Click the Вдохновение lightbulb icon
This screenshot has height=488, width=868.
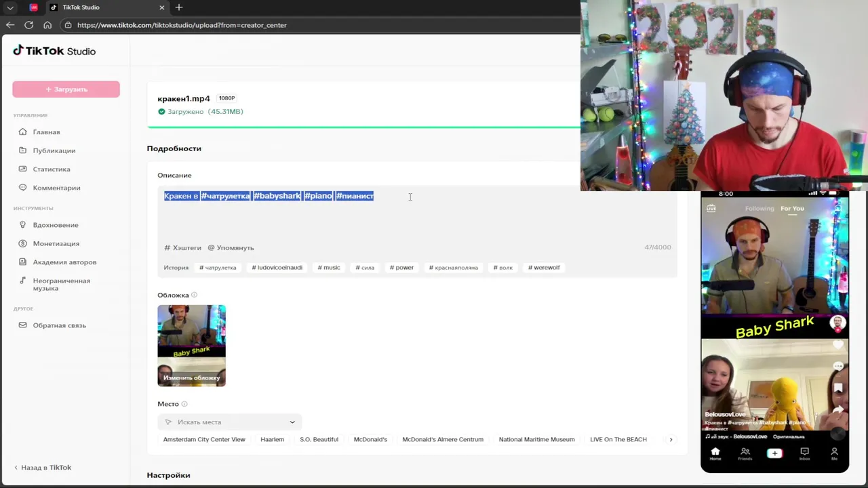pyautogui.click(x=23, y=224)
